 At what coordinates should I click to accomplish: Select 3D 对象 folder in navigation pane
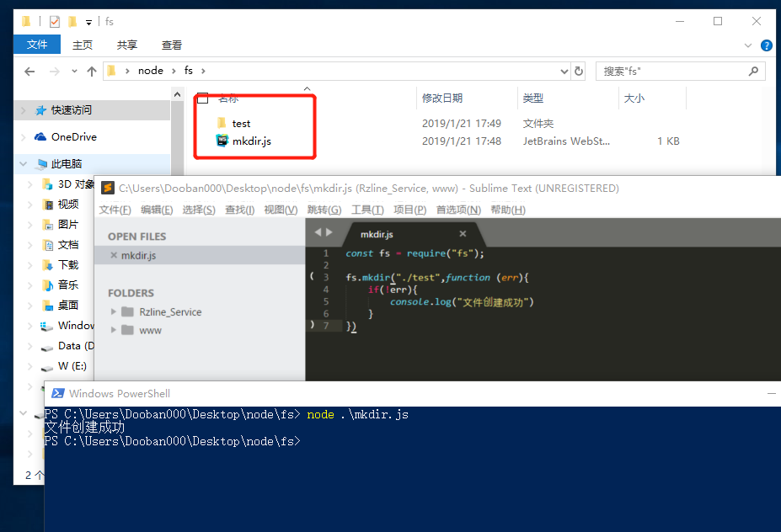76,184
